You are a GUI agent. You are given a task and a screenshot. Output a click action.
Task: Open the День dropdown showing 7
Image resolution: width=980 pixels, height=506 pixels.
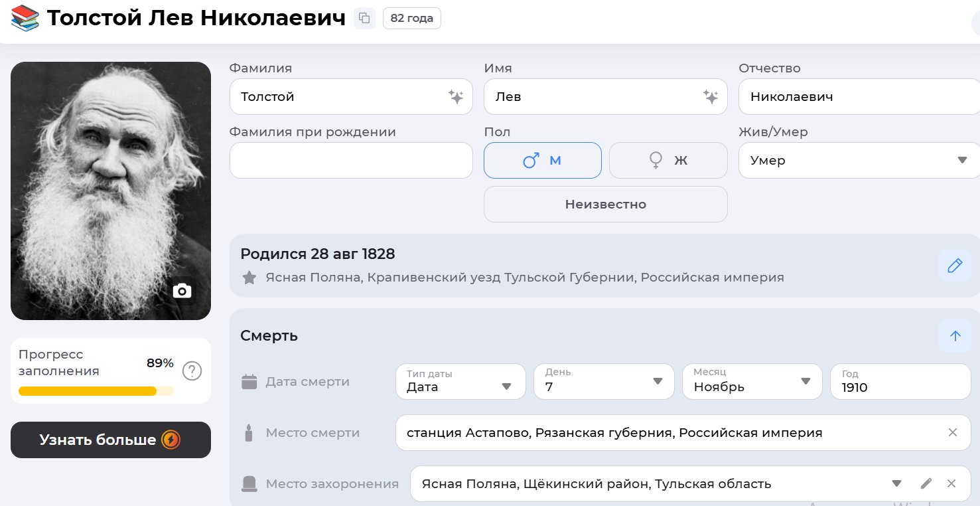pos(604,381)
